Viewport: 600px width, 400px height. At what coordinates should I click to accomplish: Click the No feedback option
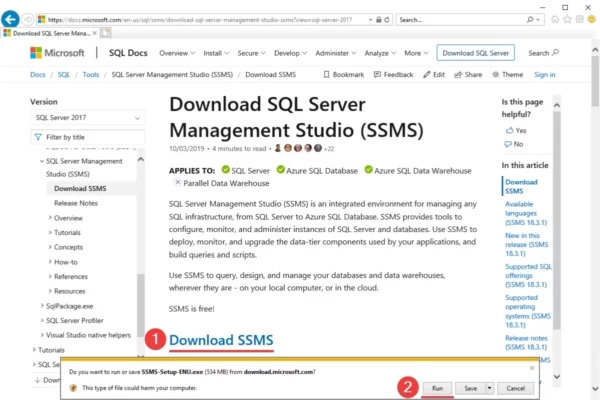514,144
